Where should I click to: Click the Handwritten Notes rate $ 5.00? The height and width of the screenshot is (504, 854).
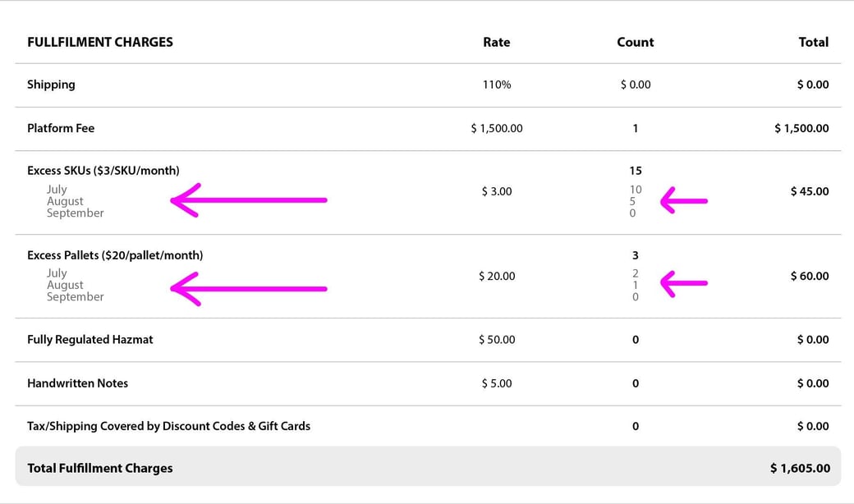pyautogui.click(x=497, y=383)
